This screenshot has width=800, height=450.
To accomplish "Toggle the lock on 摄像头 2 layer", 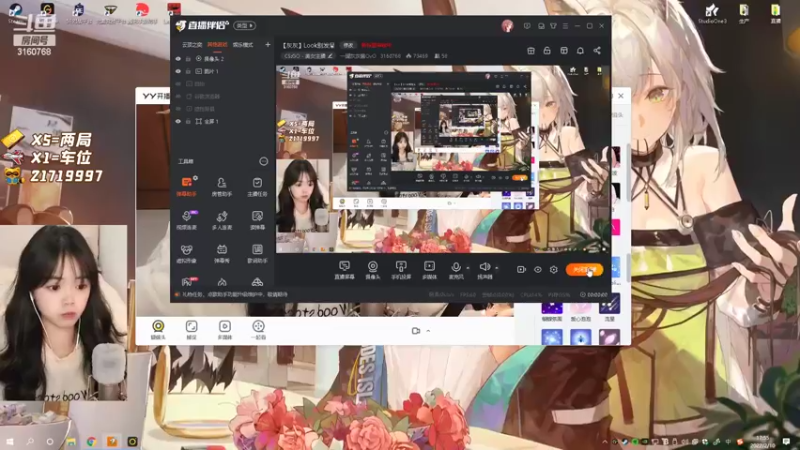I will [188, 59].
